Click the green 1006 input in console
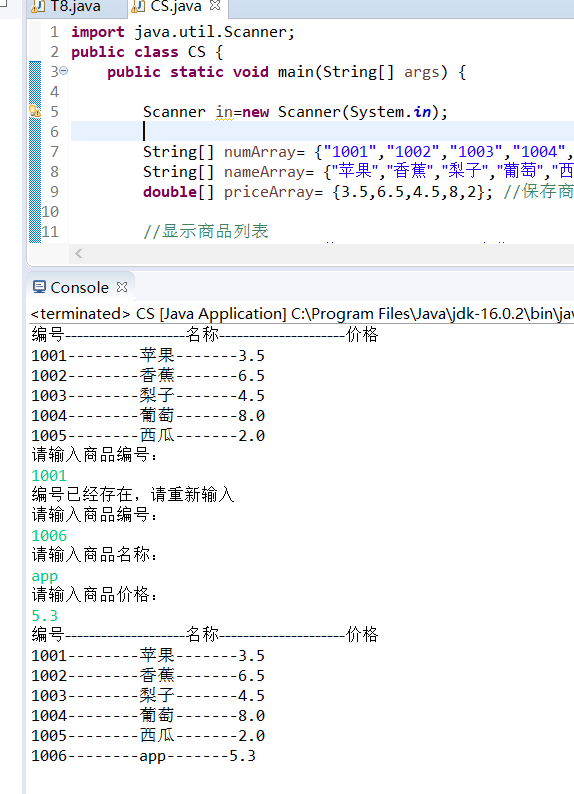The width and height of the screenshot is (574, 794). [49, 535]
